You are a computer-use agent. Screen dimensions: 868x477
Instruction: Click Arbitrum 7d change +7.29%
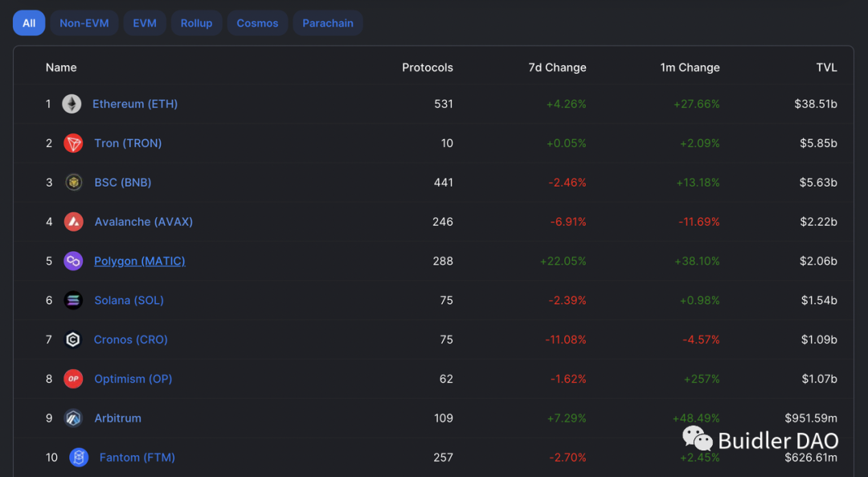pos(567,418)
